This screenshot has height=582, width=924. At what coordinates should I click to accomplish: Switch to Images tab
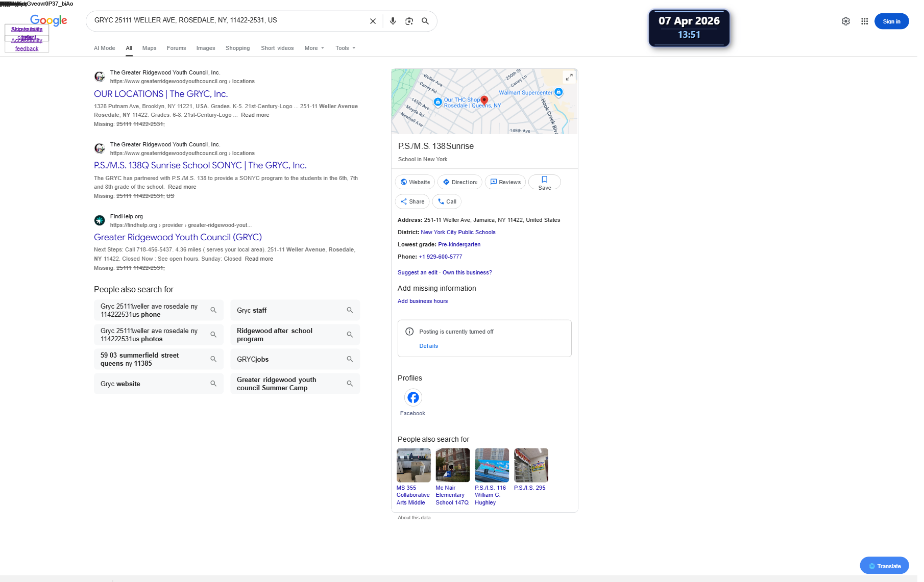coord(206,48)
